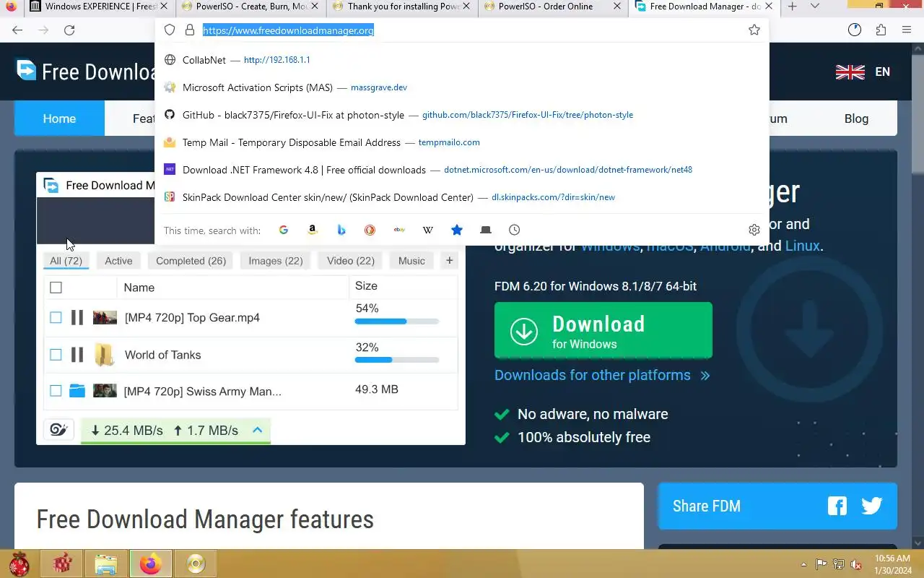This screenshot has width=924, height=578.
Task: Search open tabs icon
Action: click(x=486, y=230)
